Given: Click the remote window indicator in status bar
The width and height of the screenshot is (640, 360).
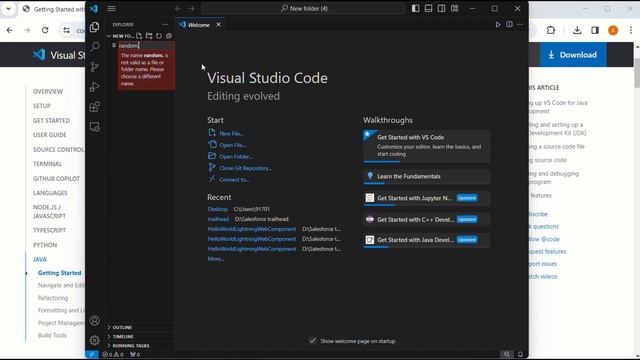Looking at the screenshot, I should (x=92, y=354).
